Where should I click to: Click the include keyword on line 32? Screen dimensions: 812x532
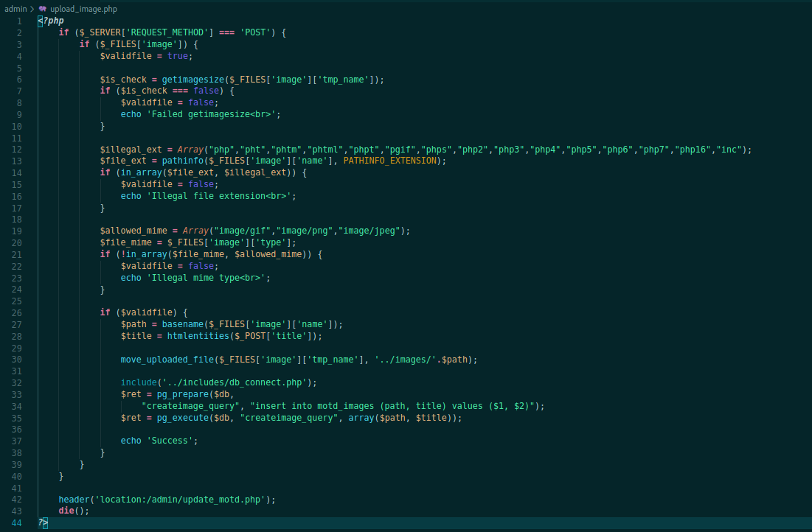(139, 382)
